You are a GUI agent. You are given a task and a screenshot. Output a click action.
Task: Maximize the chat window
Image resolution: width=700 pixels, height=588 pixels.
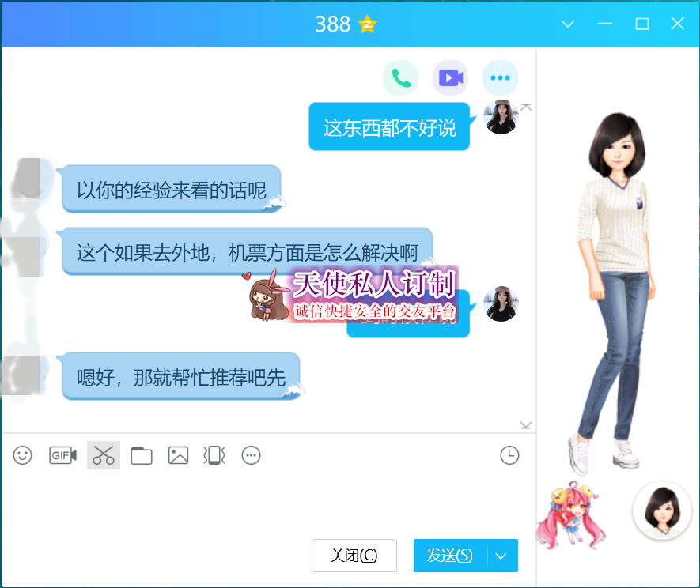(642, 24)
